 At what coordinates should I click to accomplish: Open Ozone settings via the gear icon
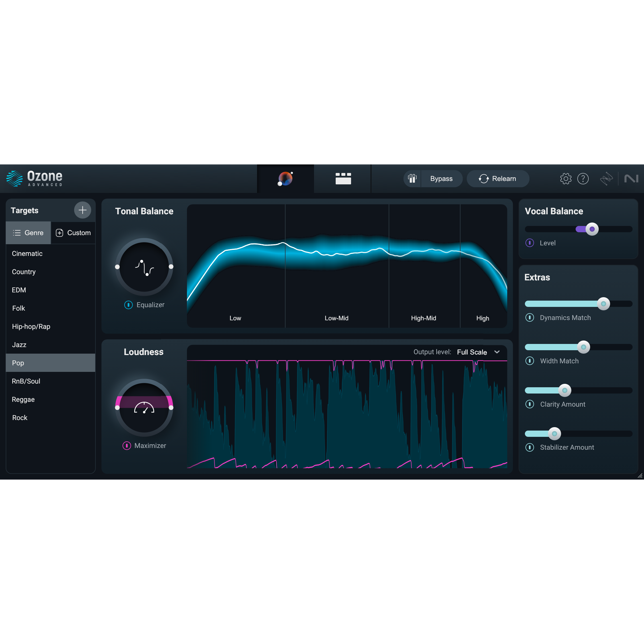tap(566, 179)
